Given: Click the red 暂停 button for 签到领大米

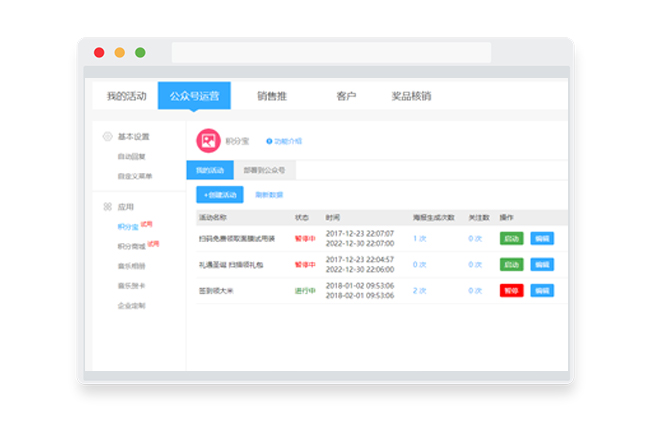Looking at the screenshot, I should (511, 291).
